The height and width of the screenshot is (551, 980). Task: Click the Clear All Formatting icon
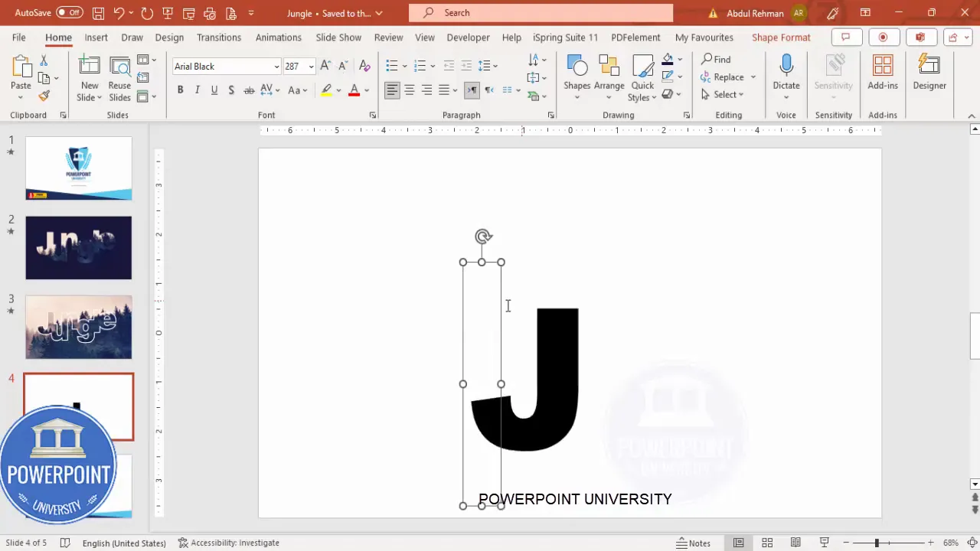tap(364, 67)
